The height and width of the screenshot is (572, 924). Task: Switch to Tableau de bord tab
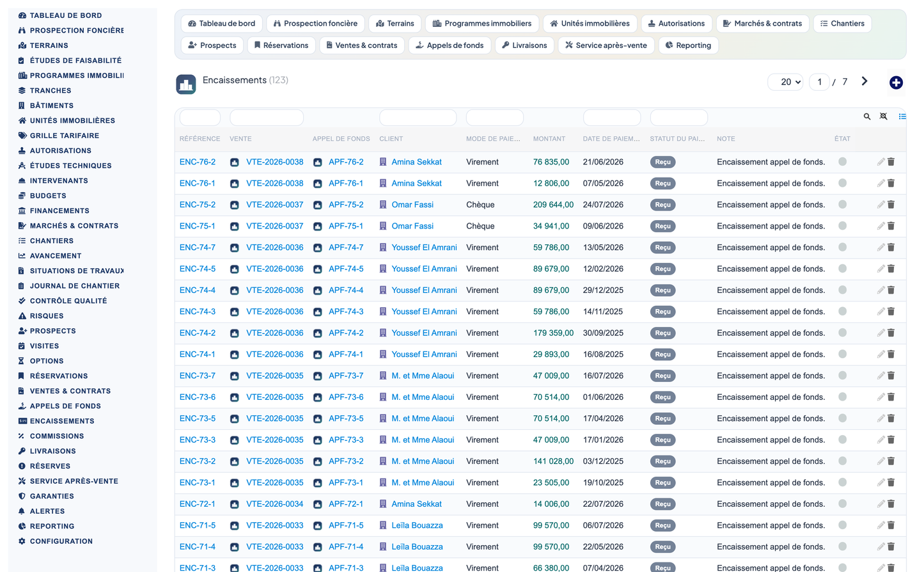click(221, 24)
